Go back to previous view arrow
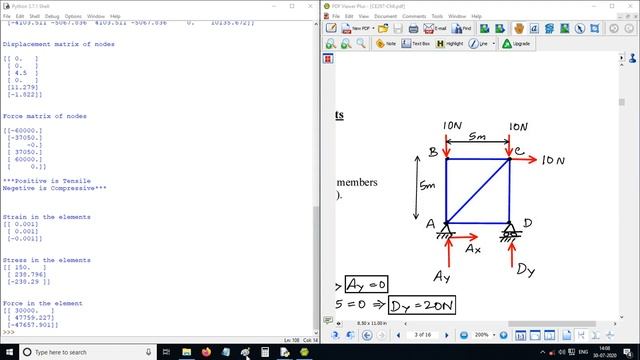 coord(367,335)
